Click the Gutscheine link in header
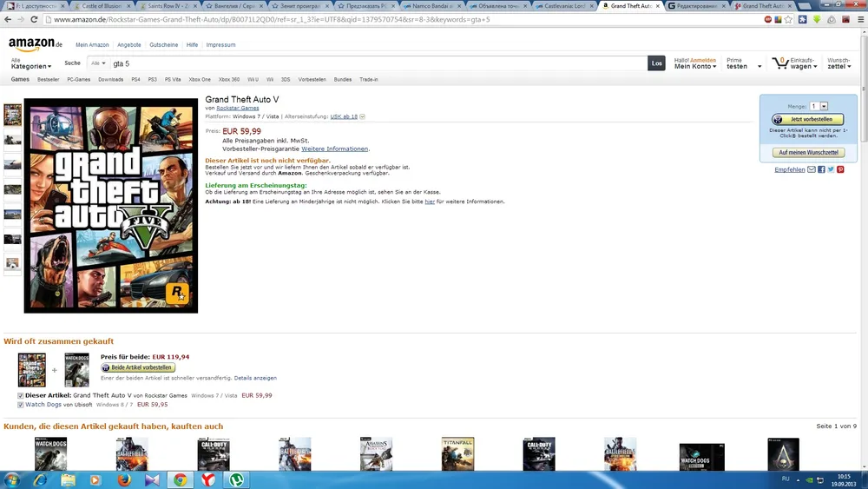The width and height of the screenshot is (868, 489). pyautogui.click(x=164, y=45)
